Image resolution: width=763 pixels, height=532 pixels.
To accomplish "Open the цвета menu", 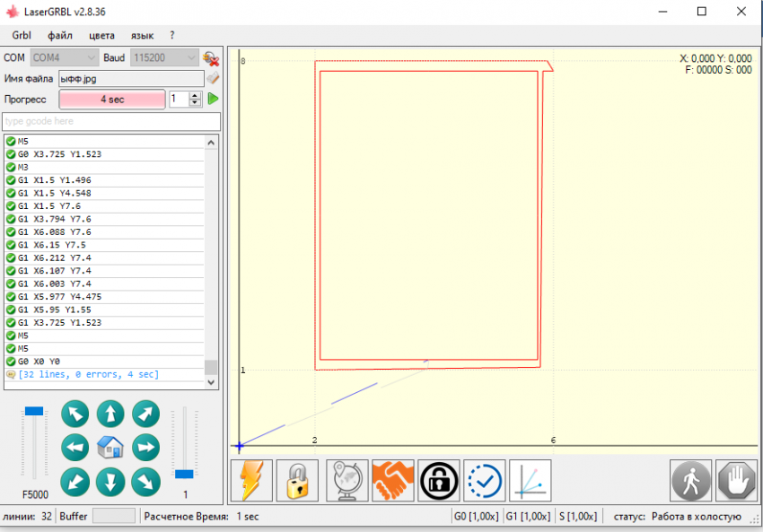I will [x=101, y=35].
